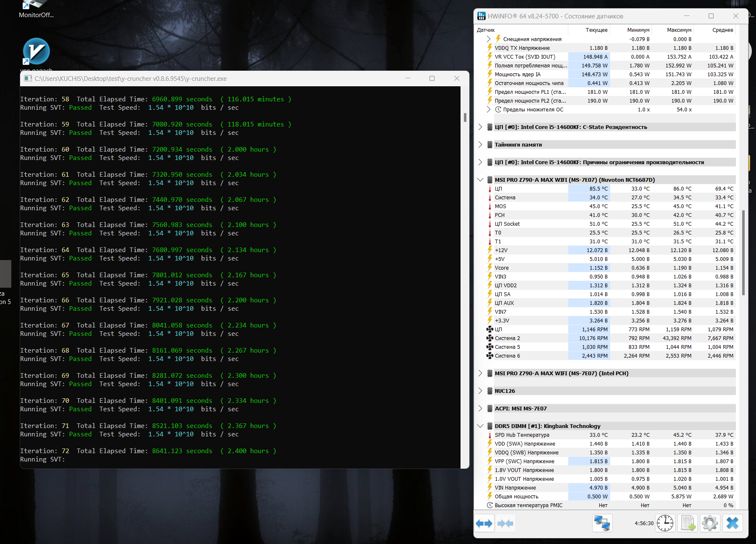Image resolution: width=756 pixels, height=544 pixels.
Task: Select the VPP (SWC) Напряжение row label
Action: click(524, 461)
